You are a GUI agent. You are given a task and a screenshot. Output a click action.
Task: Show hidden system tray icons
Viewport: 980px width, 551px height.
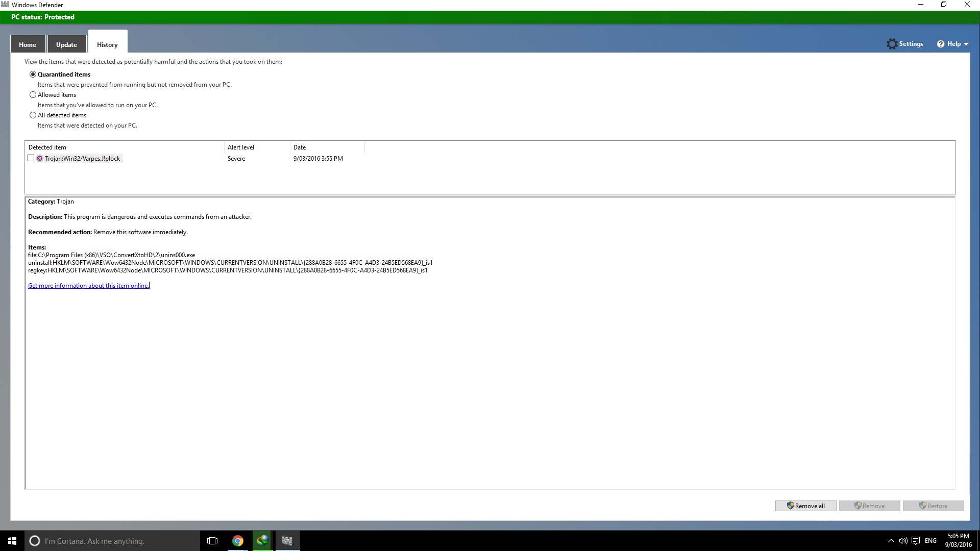(x=891, y=541)
